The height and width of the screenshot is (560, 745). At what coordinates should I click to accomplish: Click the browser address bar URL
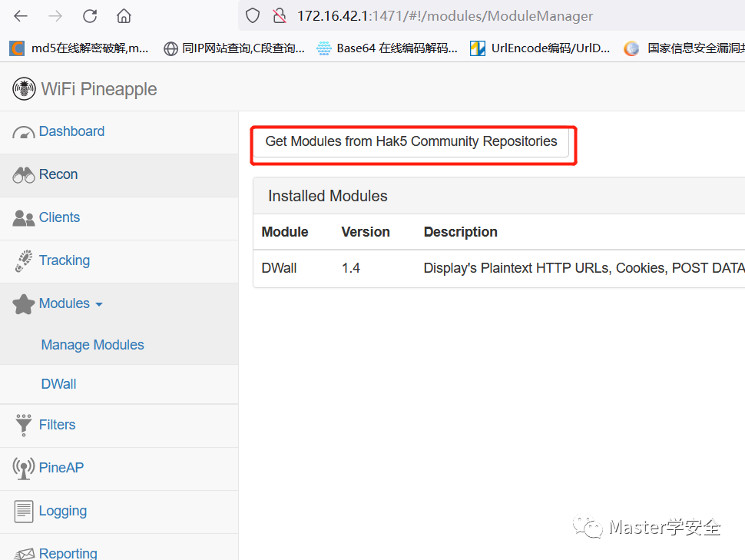pyautogui.click(x=445, y=16)
